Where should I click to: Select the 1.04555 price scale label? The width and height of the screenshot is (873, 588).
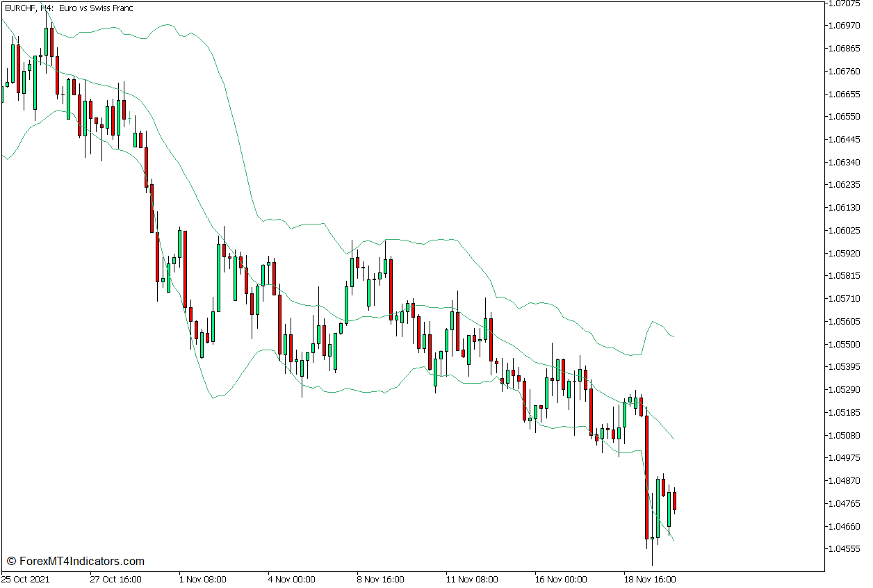pyautogui.click(x=845, y=550)
